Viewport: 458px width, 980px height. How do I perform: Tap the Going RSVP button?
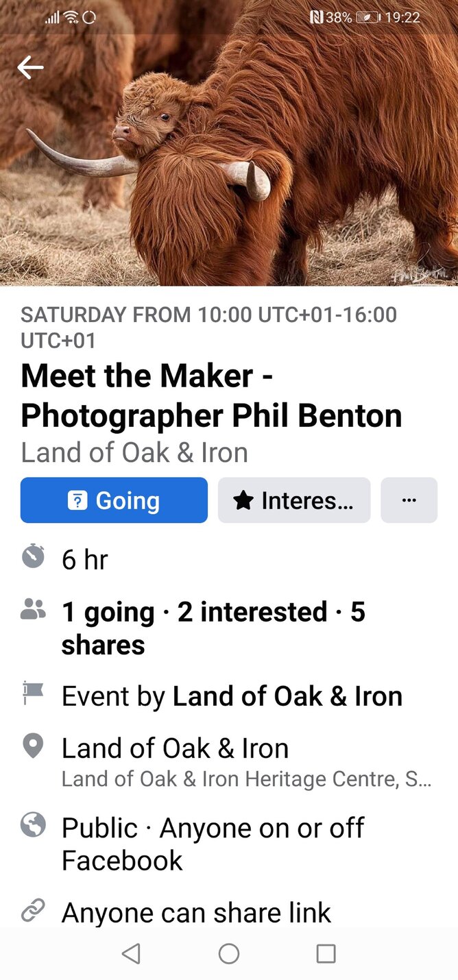pyautogui.click(x=114, y=500)
